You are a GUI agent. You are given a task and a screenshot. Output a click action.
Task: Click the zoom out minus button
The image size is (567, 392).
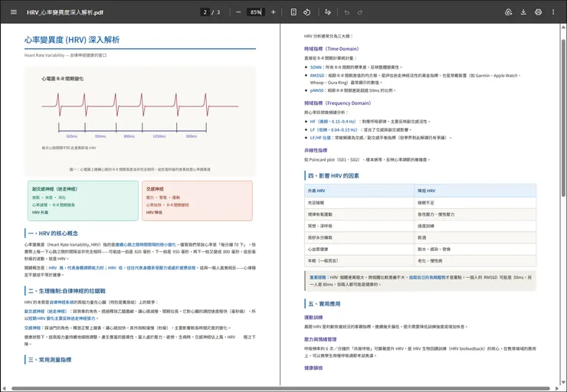click(238, 12)
